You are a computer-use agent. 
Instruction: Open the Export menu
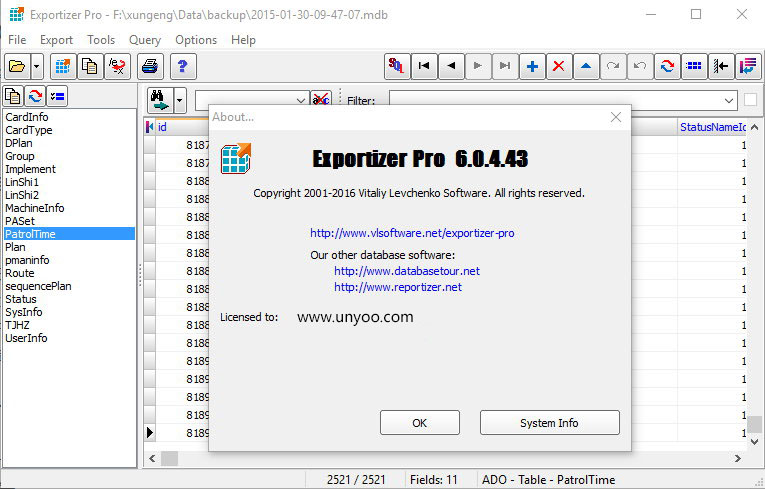coord(57,40)
